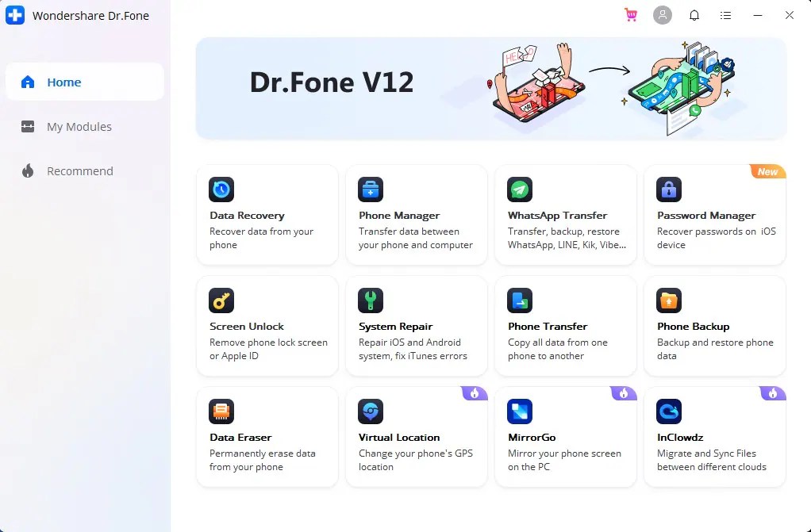The image size is (811, 532).
Task: Close the Dr.Fone window
Action: [x=790, y=15]
